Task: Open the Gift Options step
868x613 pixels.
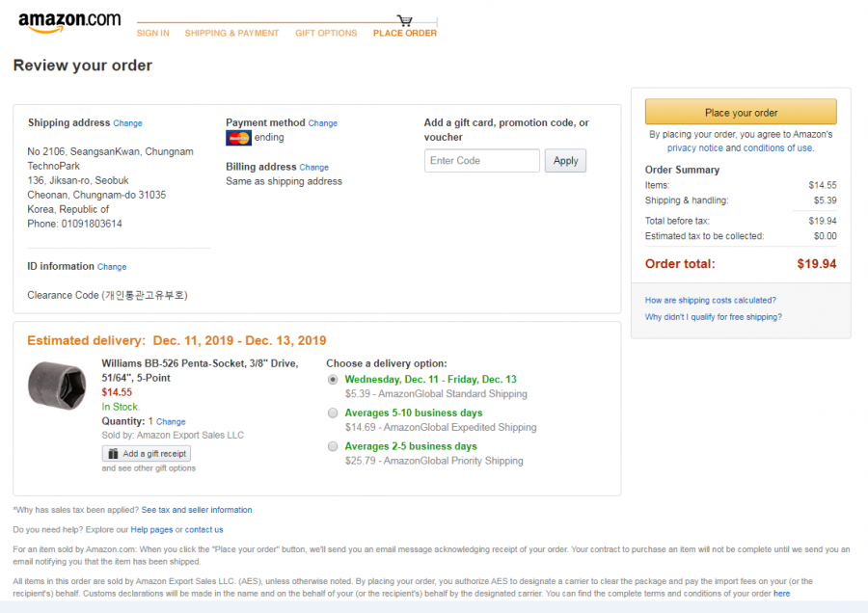Action: point(326,33)
